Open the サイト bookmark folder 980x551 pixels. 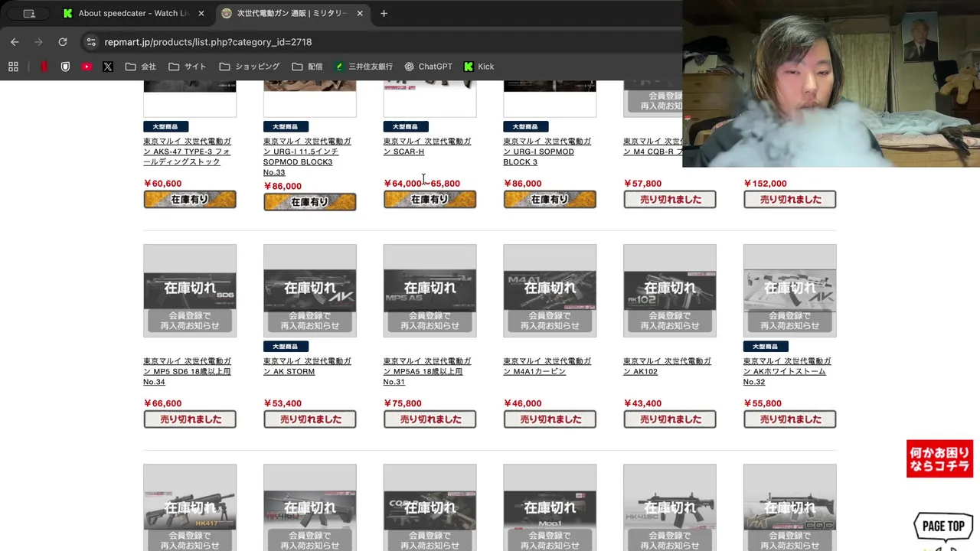(188, 67)
